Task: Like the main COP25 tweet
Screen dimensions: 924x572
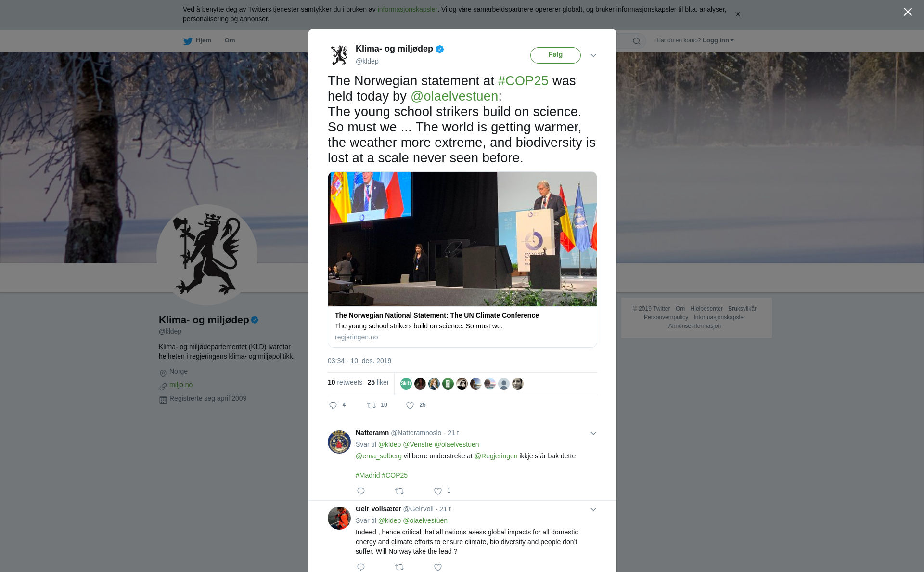Action: click(x=410, y=405)
